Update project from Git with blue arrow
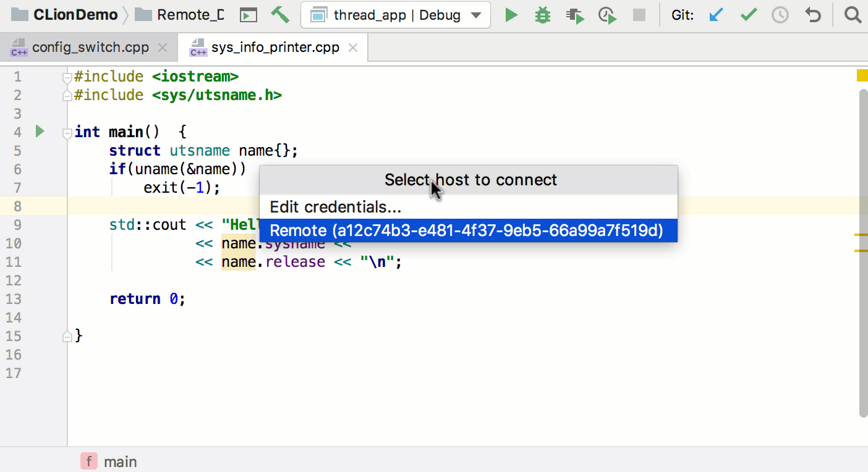This screenshot has width=868, height=472. click(x=716, y=14)
